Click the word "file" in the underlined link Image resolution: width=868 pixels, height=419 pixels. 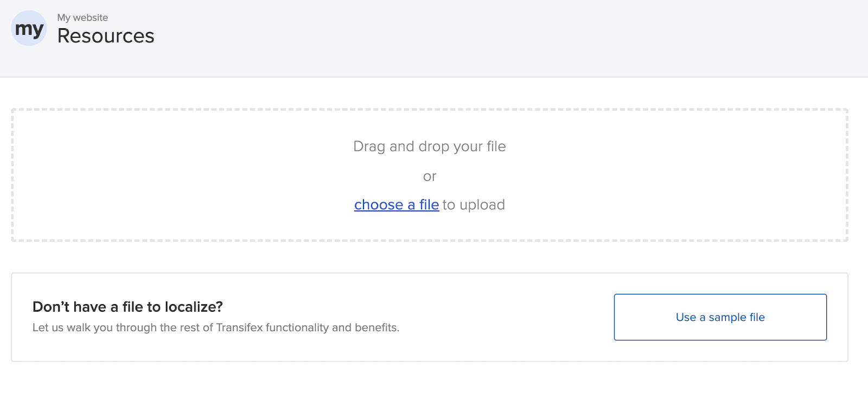tap(429, 205)
